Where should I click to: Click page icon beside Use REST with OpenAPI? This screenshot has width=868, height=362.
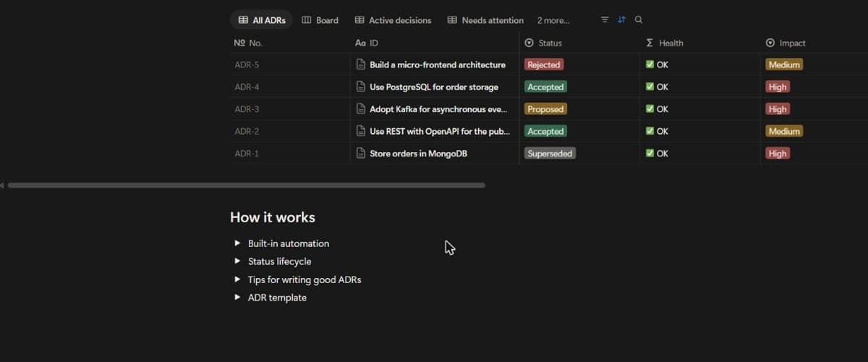click(x=361, y=131)
